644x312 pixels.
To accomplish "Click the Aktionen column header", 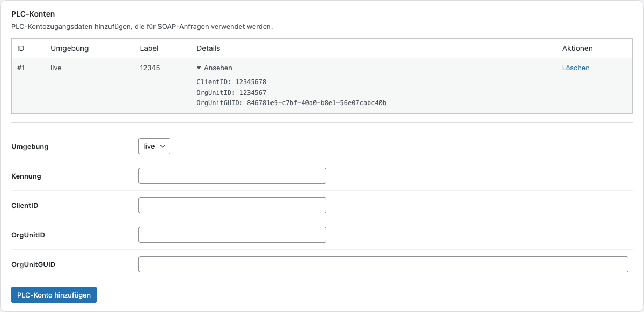I will pyautogui.click(x=577, y=48).
